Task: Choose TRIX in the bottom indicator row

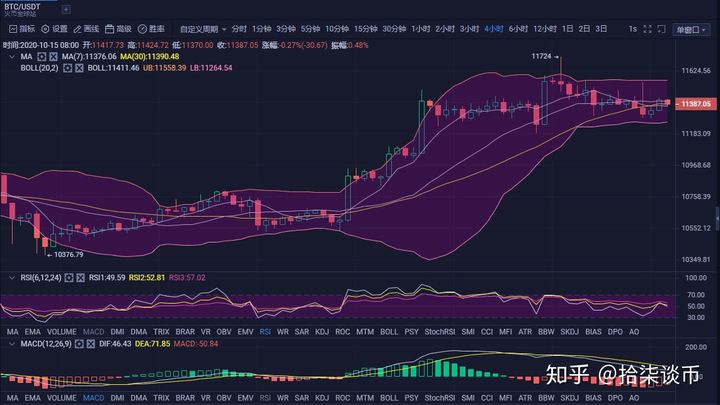Action: point(161,398)
